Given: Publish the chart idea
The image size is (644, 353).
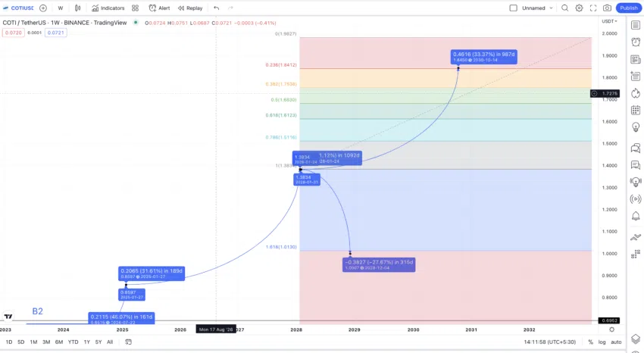Looking at the screenshot, I should point(628,8).
